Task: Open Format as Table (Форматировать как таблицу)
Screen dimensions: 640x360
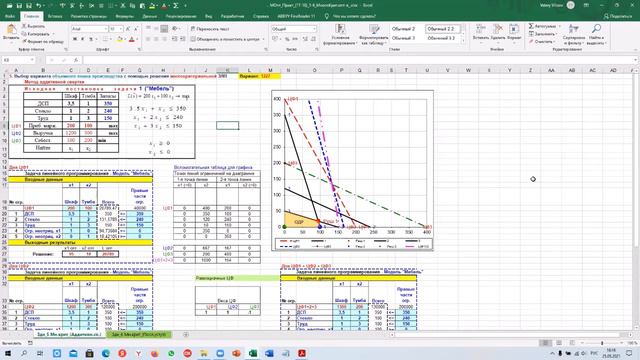Action: pyautogui.click(x=374, y=34)
